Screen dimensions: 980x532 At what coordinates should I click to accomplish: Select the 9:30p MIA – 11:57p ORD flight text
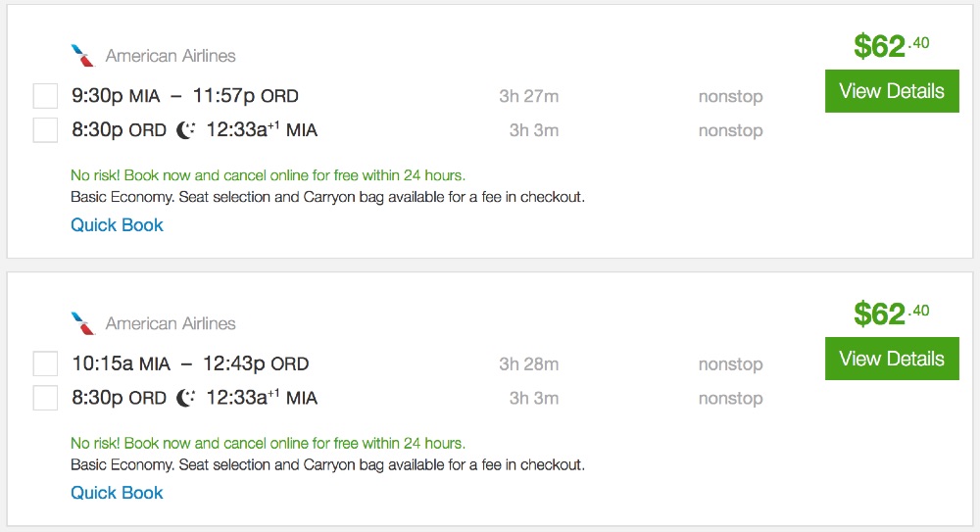click(x=185, y=96)
